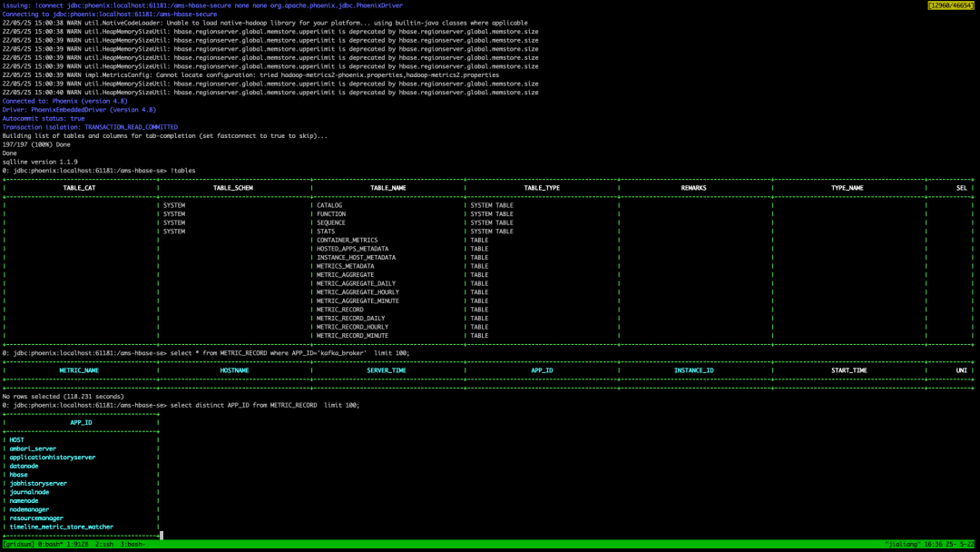980x552 pixels.
Task: Click the applicationhistoryserver APP_ID value
Action: (x=53, y=458)
